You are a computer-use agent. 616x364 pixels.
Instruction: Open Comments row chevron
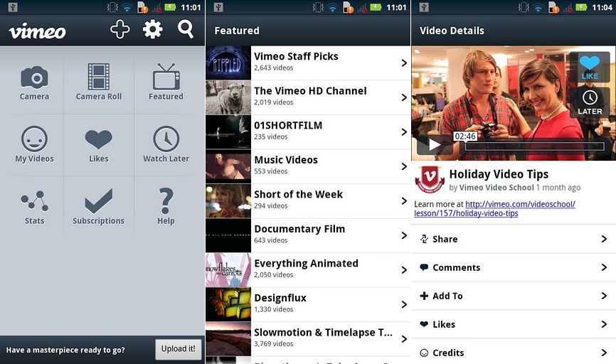click(604, 267)
